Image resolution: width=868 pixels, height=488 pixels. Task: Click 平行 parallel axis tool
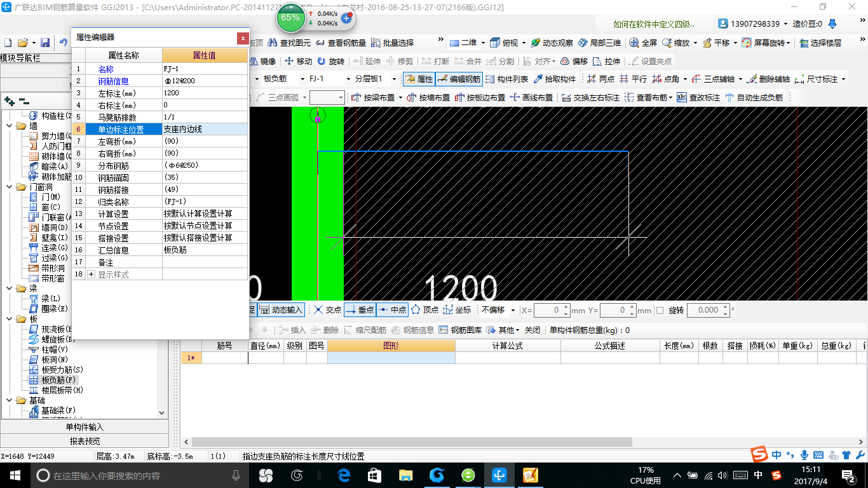click(633, 79)
